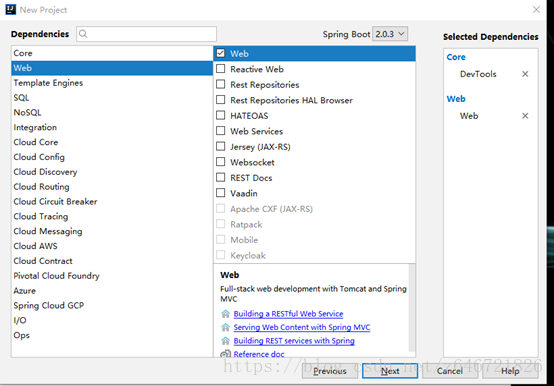Image resolution: width=554 pixels, height=386 pixels.
Task: Remove Web from selected dependencies
Action: tap(525, 116)
